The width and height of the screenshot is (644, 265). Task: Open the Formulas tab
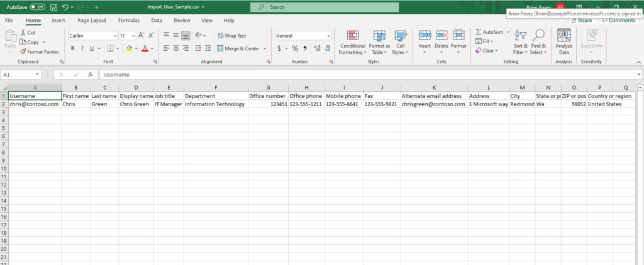click(129, 20)
